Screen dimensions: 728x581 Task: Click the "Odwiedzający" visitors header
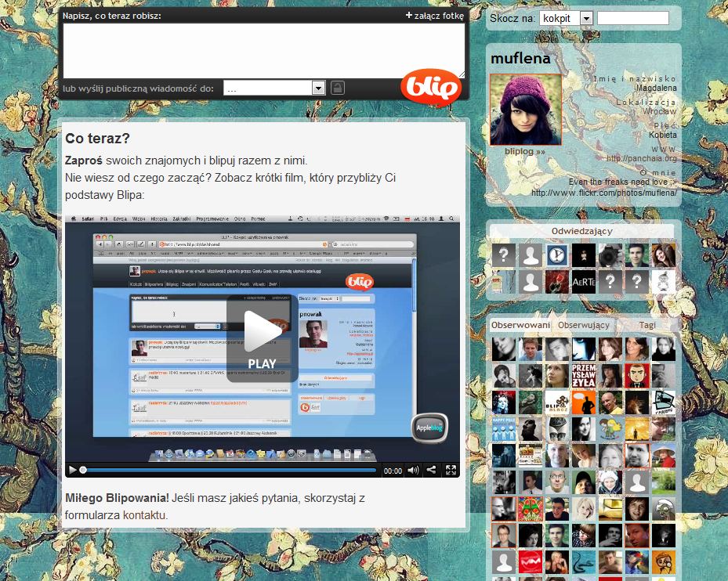coord(581,231)
